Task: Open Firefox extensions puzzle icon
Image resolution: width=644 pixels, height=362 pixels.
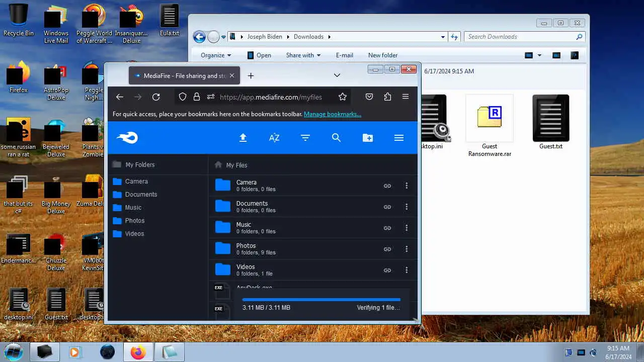Action: [x=387, y=97]
